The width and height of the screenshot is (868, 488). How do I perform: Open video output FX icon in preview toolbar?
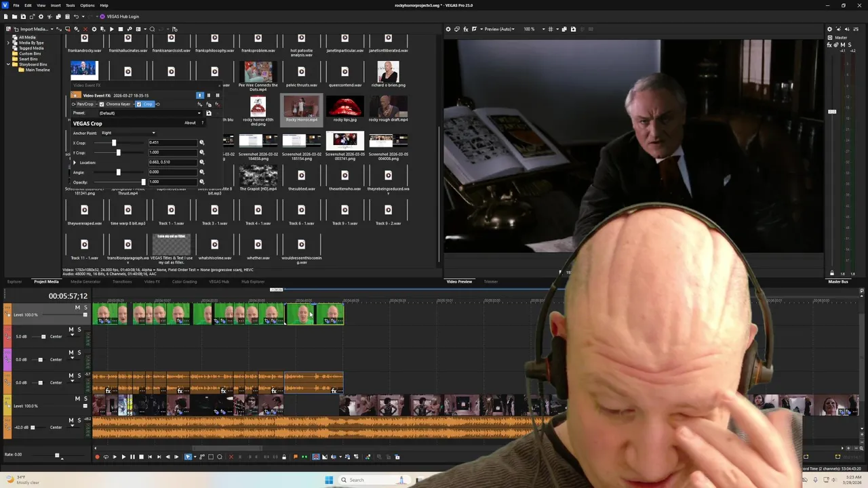click(x=465, y=29)
